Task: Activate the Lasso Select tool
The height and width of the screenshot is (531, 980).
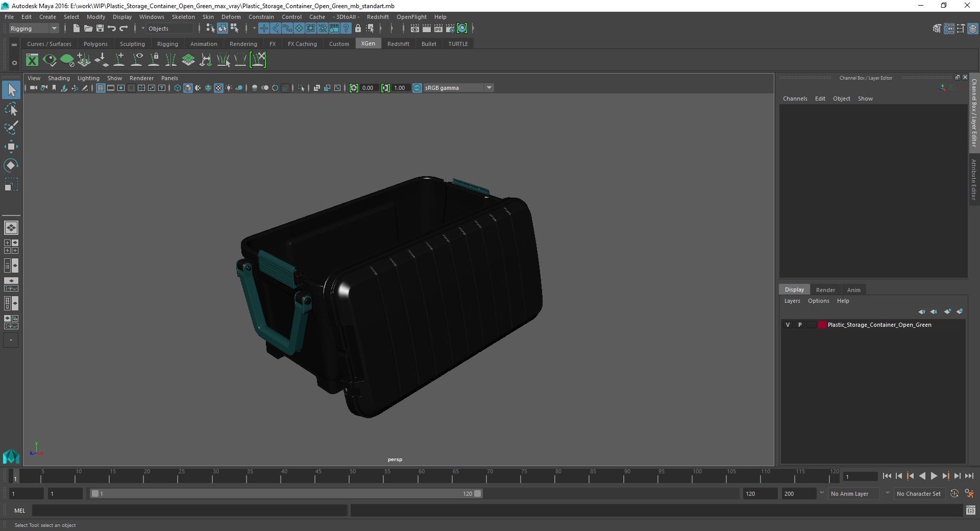Action: (x=11, y=109)
